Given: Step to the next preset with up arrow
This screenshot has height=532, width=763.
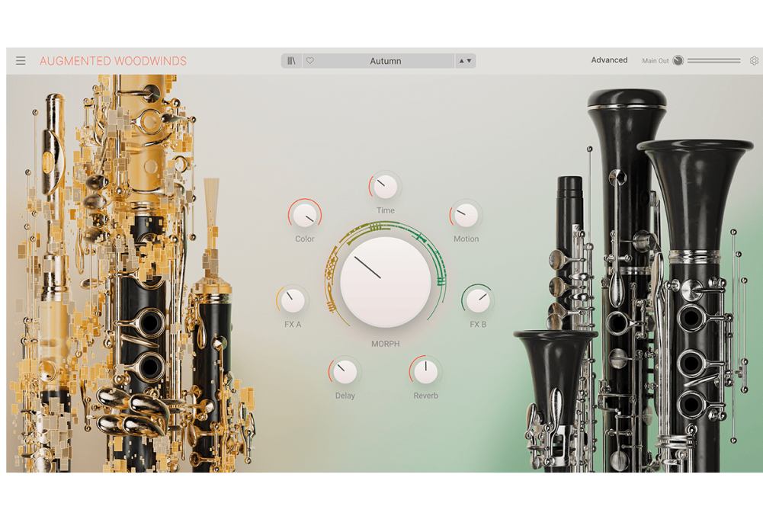Looking at the screenshot, I should [463, 60].
